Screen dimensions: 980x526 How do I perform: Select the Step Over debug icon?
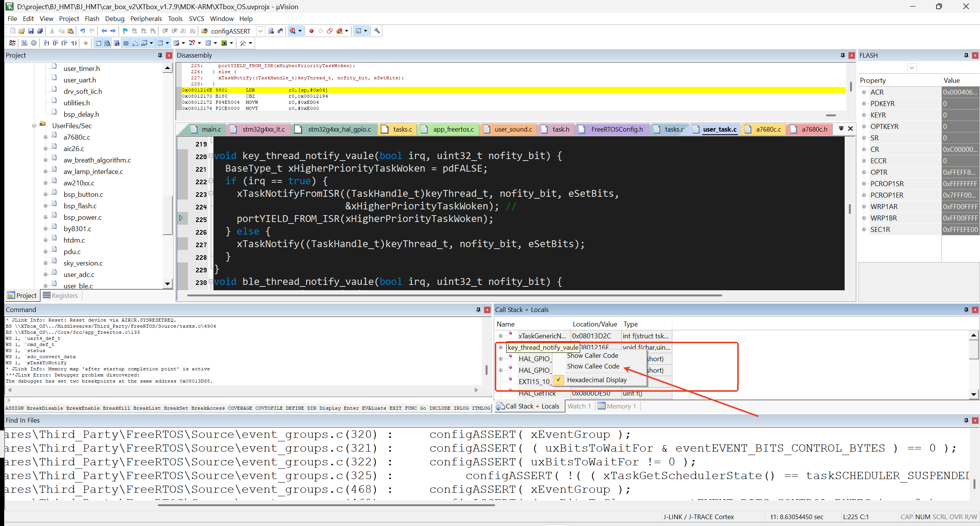[55, 43]
